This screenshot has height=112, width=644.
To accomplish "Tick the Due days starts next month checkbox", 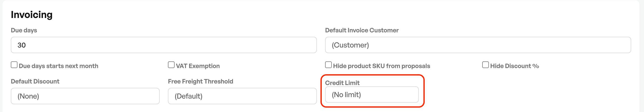I will pyautogui.click(x=14, y=65).
